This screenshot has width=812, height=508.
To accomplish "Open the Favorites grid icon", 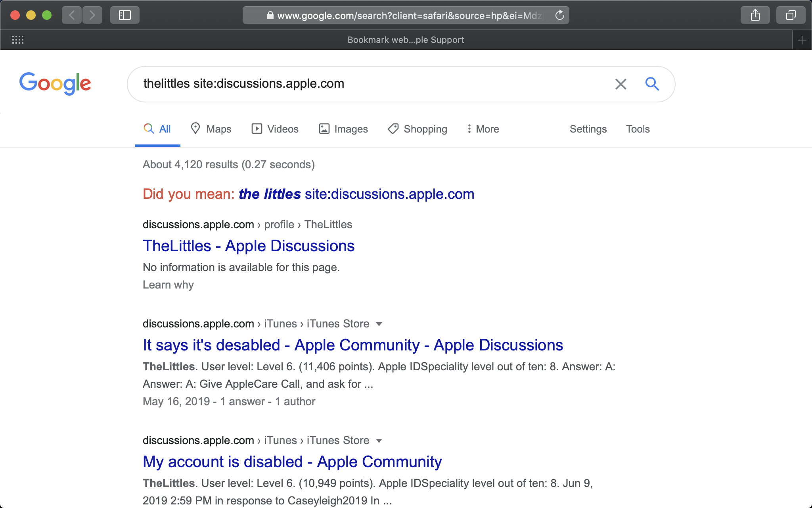I will pos(18,40).
